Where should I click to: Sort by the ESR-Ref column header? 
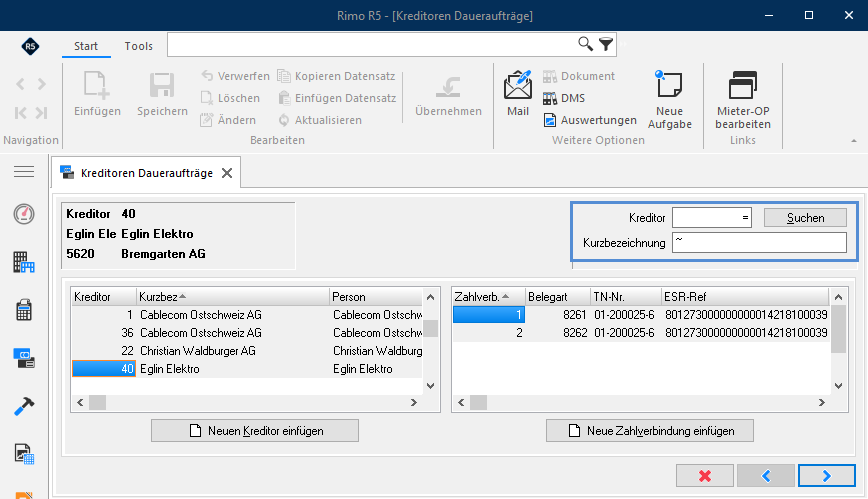pyautogui.click(x=745, y=297)
